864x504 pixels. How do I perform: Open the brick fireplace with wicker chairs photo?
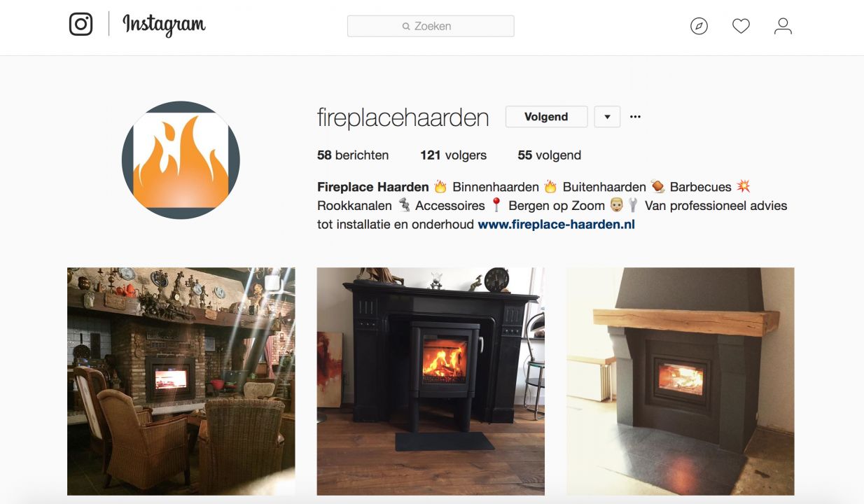181,381
